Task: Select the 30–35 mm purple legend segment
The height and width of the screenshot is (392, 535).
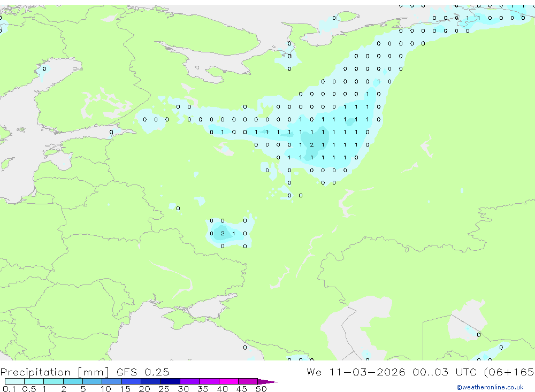Action: 190,381
